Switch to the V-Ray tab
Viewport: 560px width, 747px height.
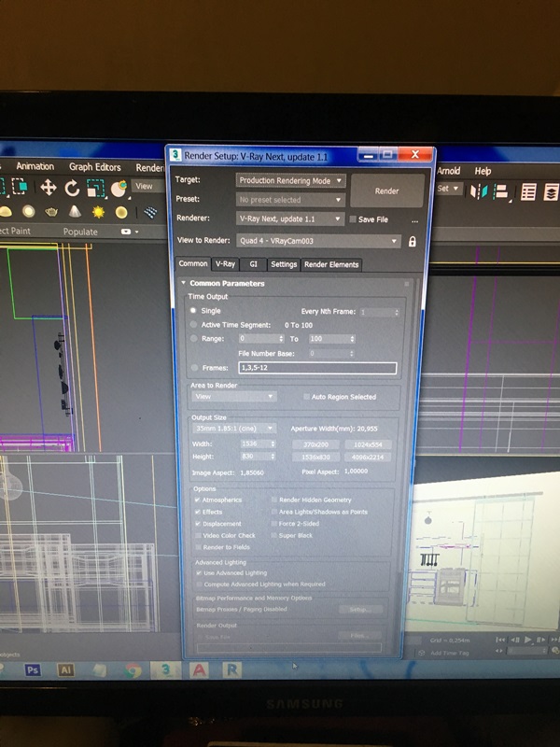click(x=225, y=264)
